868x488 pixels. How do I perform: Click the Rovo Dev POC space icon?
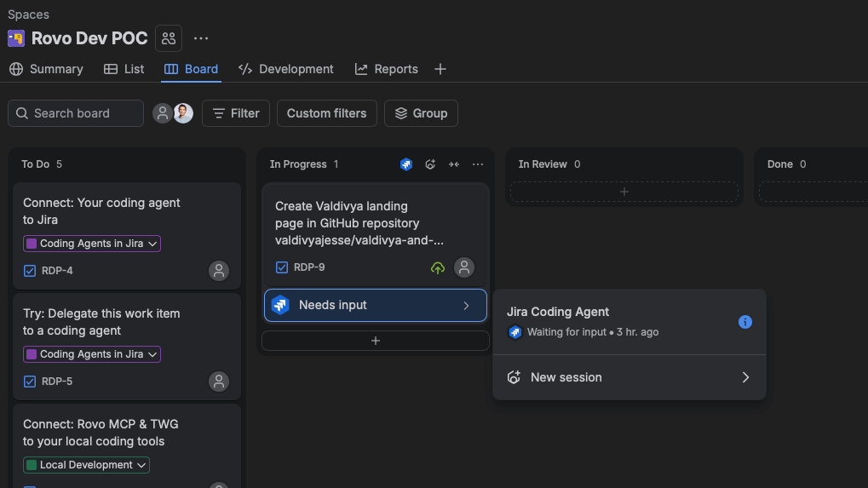coord(16,38)
